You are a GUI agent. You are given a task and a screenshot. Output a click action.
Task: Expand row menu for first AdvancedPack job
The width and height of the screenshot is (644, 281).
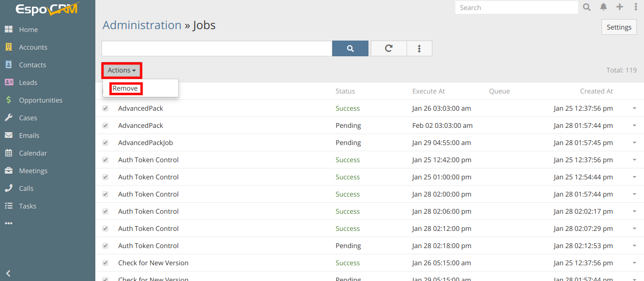click(x=634, y=108)
